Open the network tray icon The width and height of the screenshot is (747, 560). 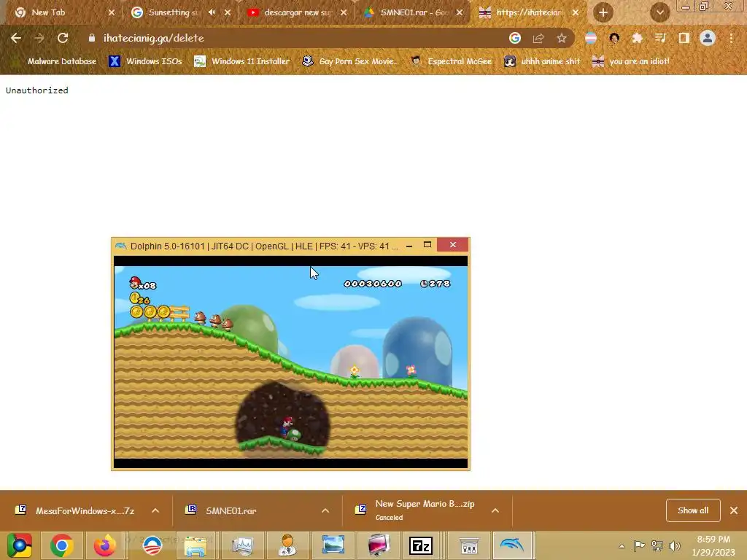tap(657, 545)
